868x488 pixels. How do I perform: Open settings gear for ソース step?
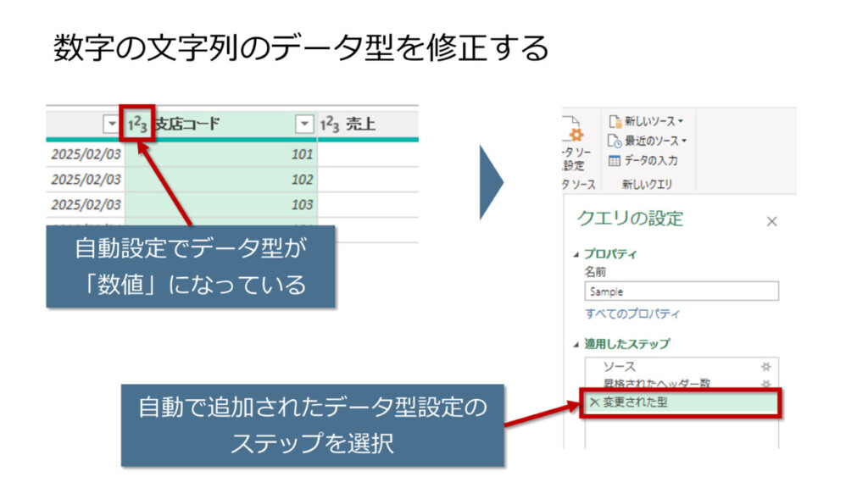[766, 366]
